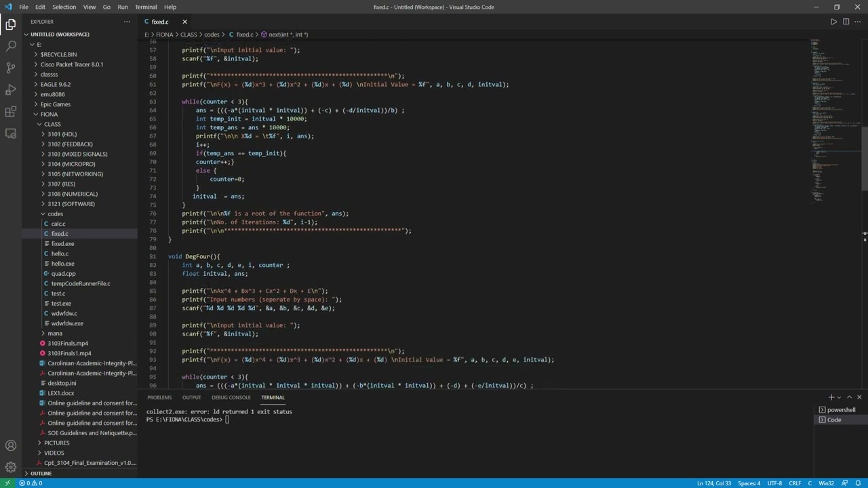Open the Explorer view in activity bar
Viewport: 868px width, 488px height.
coord(10,24)
